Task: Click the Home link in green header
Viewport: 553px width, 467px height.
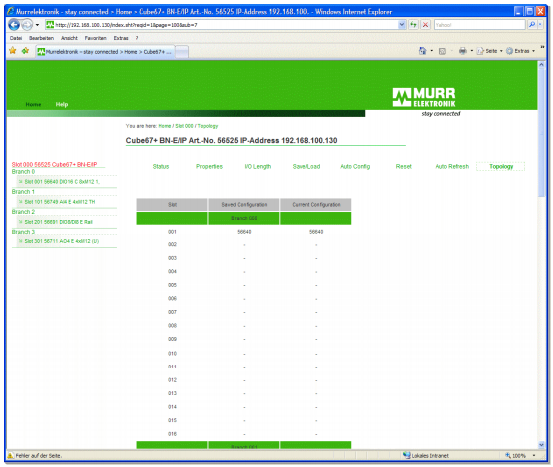Action: tap(33, 104)
